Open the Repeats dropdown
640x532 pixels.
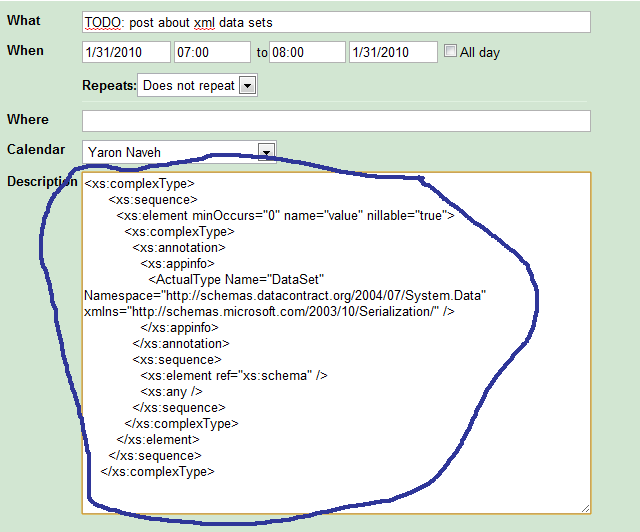coord(197,85)
